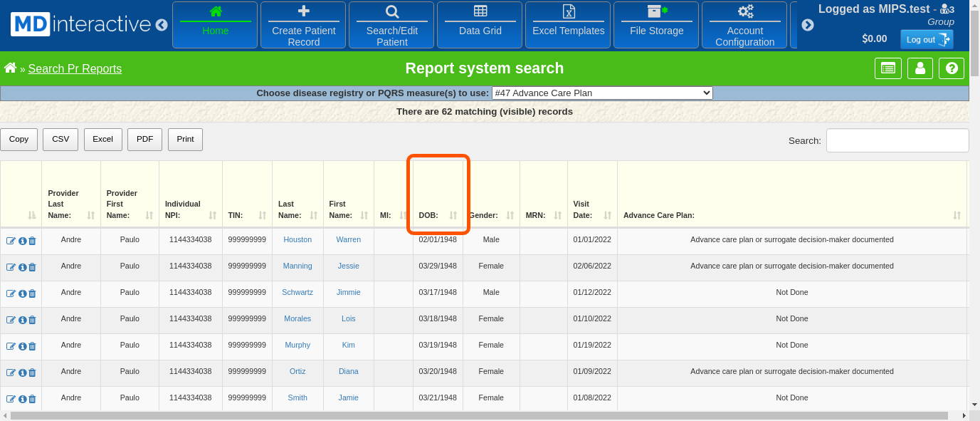Export the table with CSV button
This screenshot has height=421, width=980.
pos(60,140)
